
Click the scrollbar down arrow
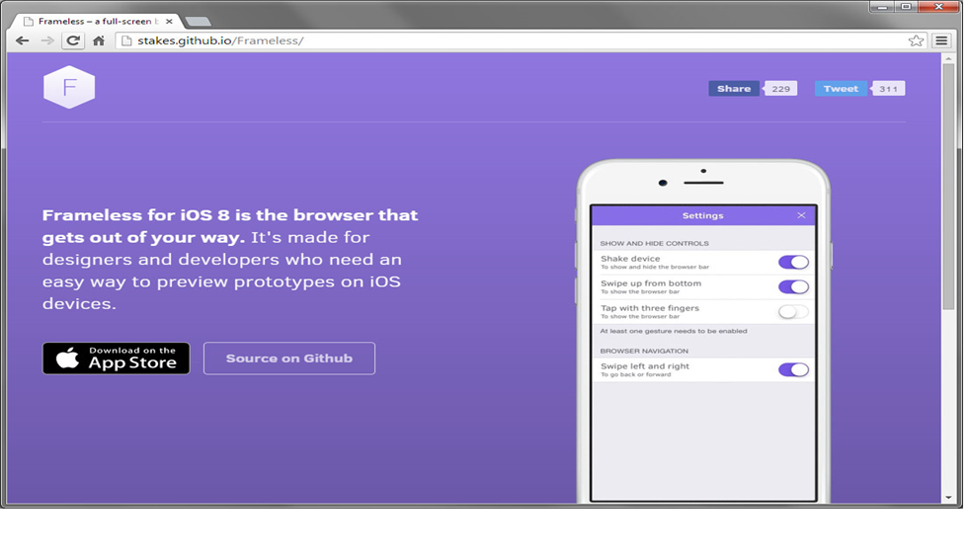(x=948, y=497)
